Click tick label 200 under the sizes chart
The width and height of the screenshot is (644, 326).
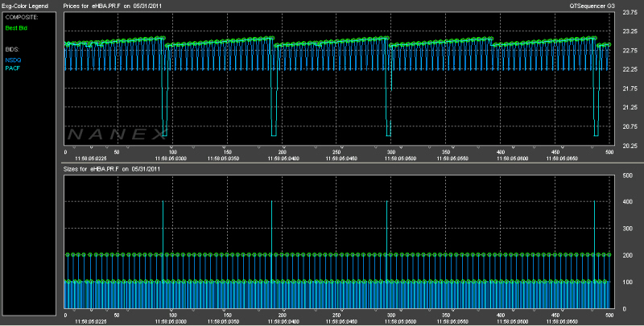click(283, 316)
